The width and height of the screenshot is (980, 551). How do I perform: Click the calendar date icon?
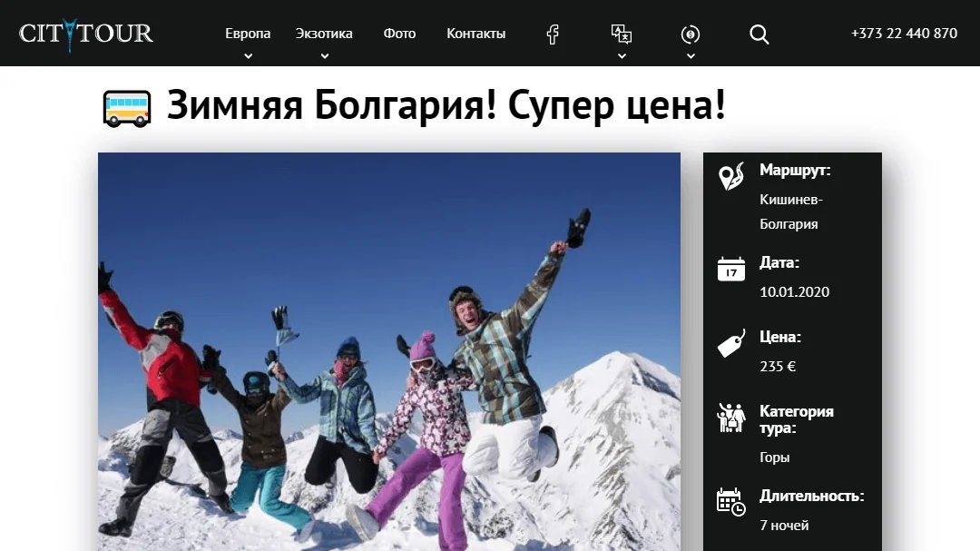point(731,269)
